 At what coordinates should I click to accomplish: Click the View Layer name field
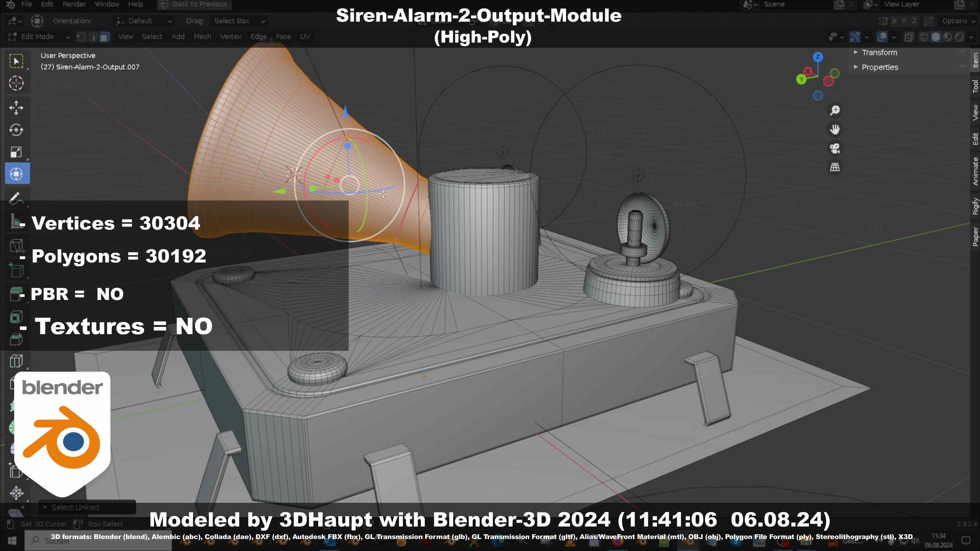[917, 4]
